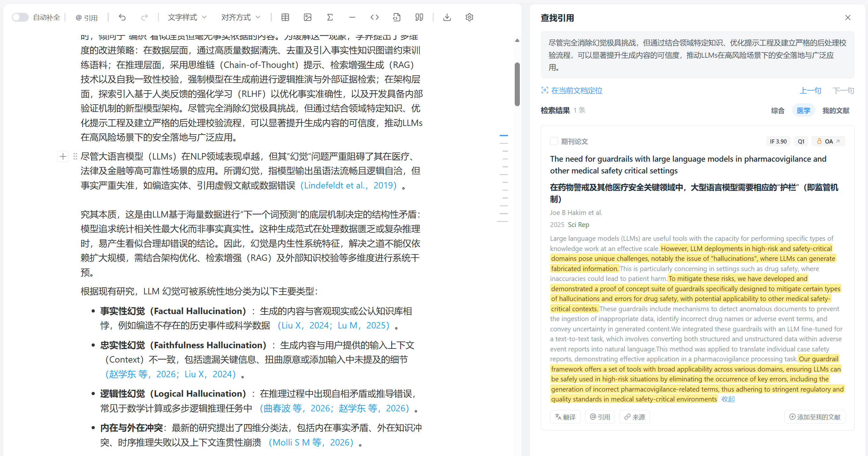Screen dimensions: 868x456
Task: Switch to the 我的文献 tab
Action: click(x=836, y=110)
